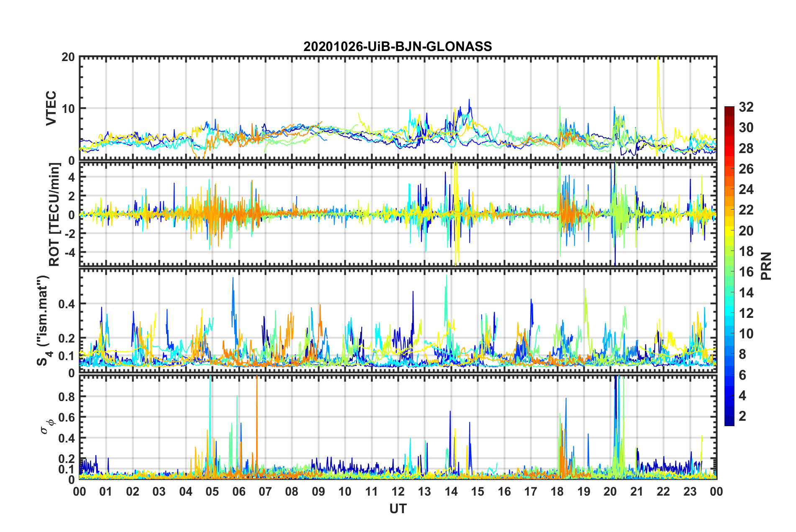Click UT axis tick label 23
796x532 pixels.
(x=690, y=492)
